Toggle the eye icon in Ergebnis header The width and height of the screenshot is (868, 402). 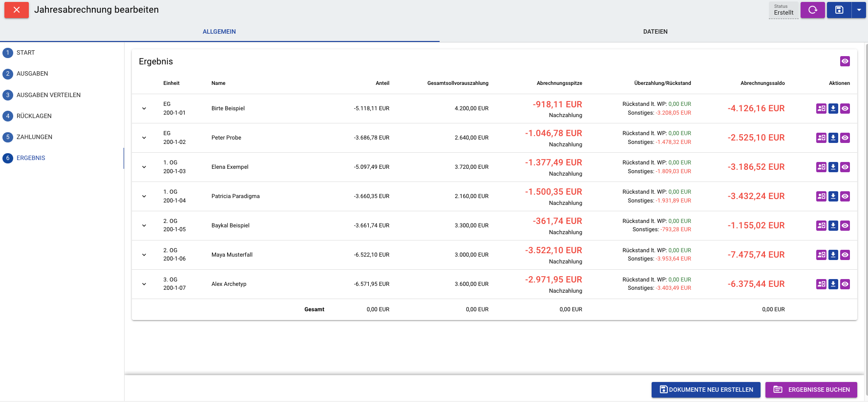(x=845, y=61)
